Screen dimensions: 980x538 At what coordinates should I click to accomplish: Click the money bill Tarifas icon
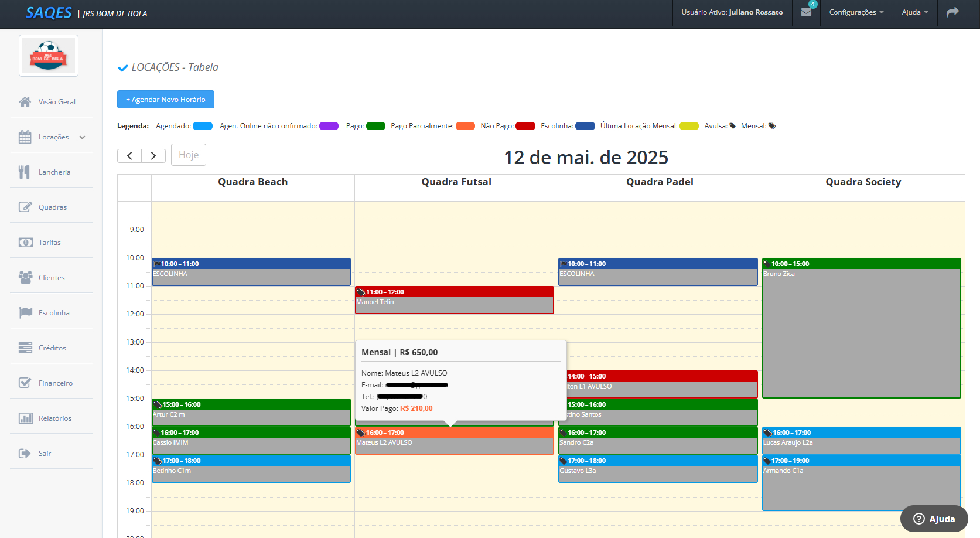coord(25,243)
